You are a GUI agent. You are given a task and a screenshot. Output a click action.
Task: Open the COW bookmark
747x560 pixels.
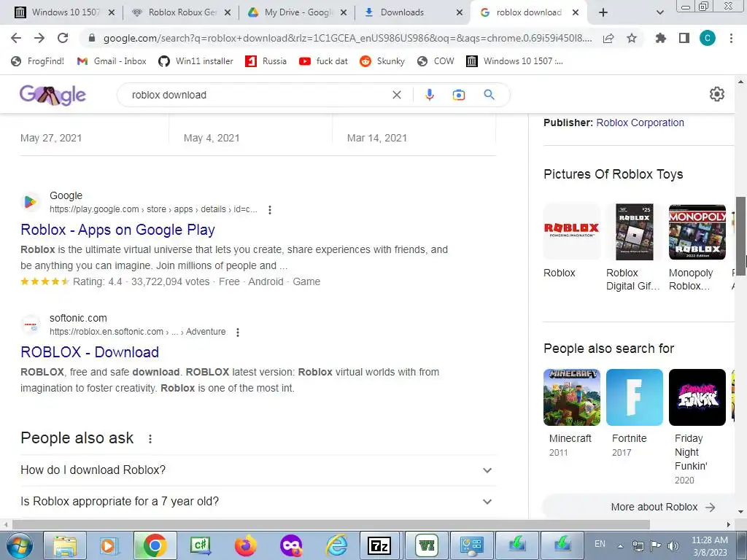click(436, 61)
